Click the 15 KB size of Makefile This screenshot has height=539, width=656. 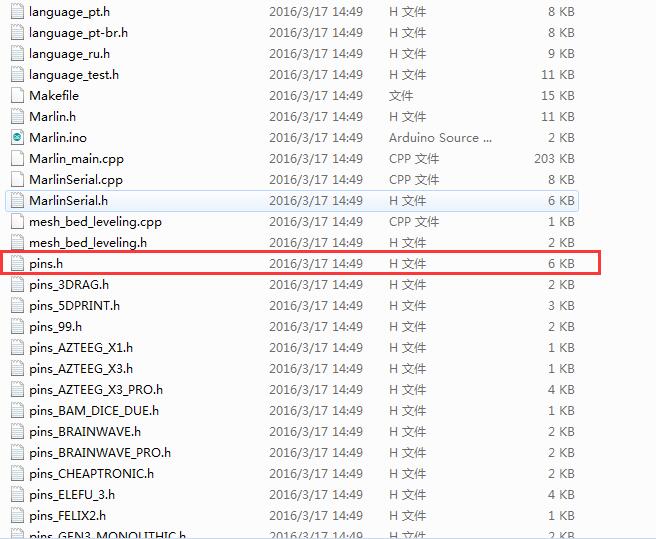pyautogui.click(x=558, y=95)
